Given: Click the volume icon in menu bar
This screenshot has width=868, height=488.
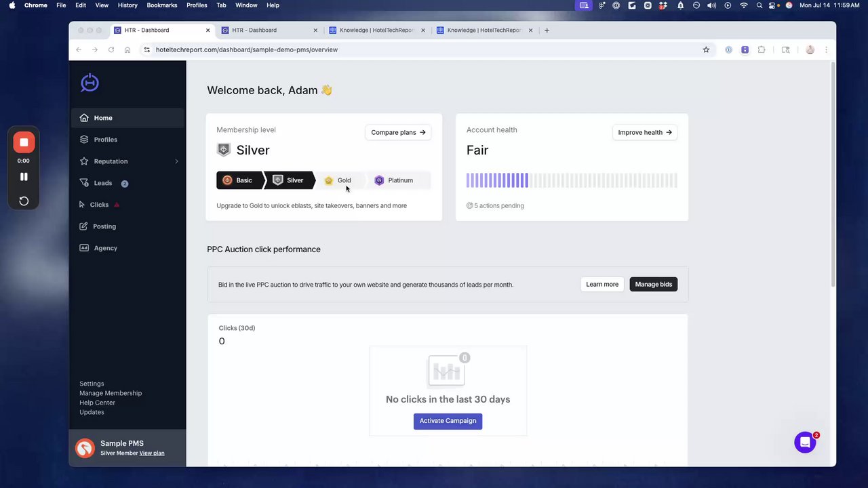Looking at the screenshot, I should (x=711, y=5).
